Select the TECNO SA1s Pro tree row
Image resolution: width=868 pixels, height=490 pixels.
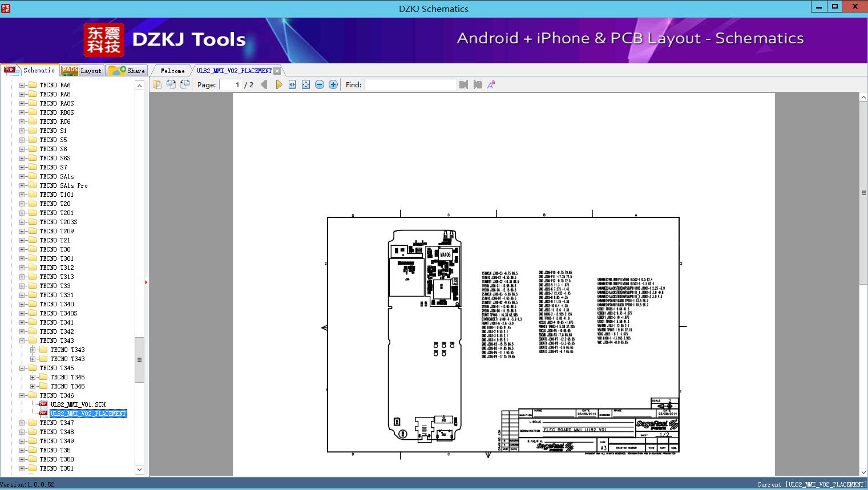click(63, 185)
